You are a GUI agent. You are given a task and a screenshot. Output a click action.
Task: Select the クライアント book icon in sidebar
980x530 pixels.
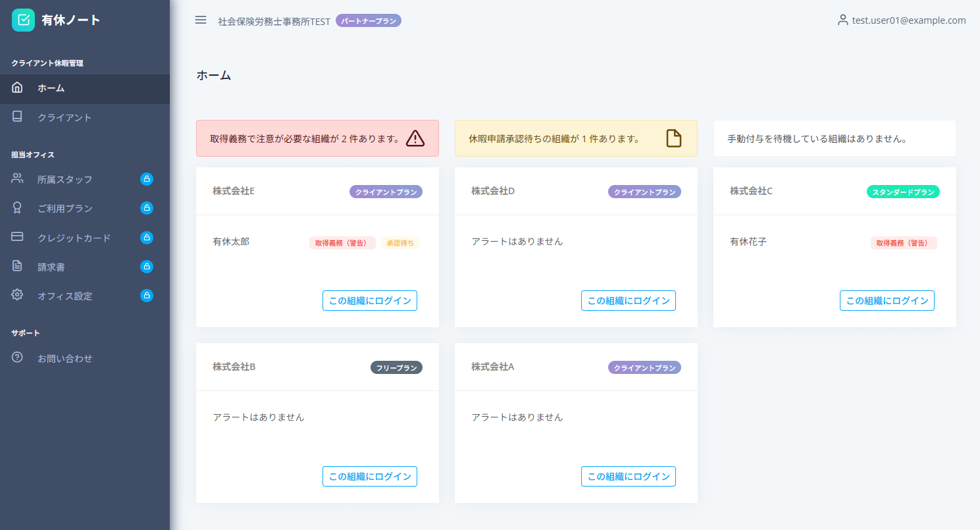click(17, 117)
